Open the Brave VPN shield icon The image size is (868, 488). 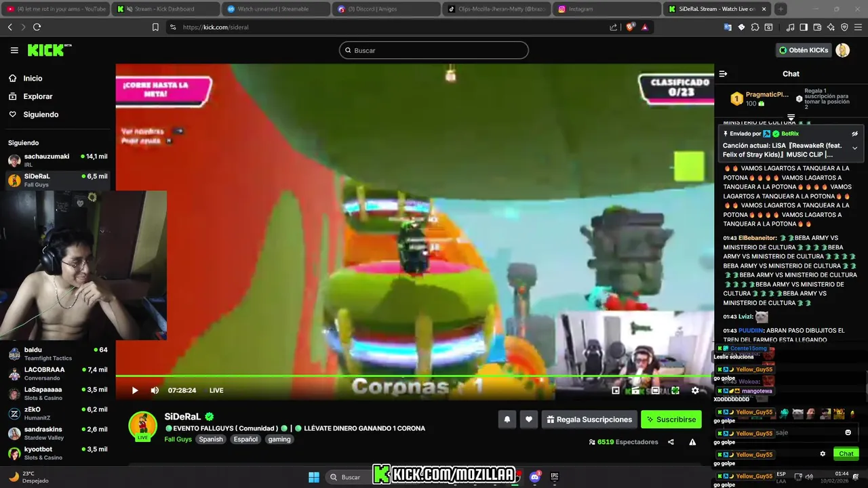(844, 27)
